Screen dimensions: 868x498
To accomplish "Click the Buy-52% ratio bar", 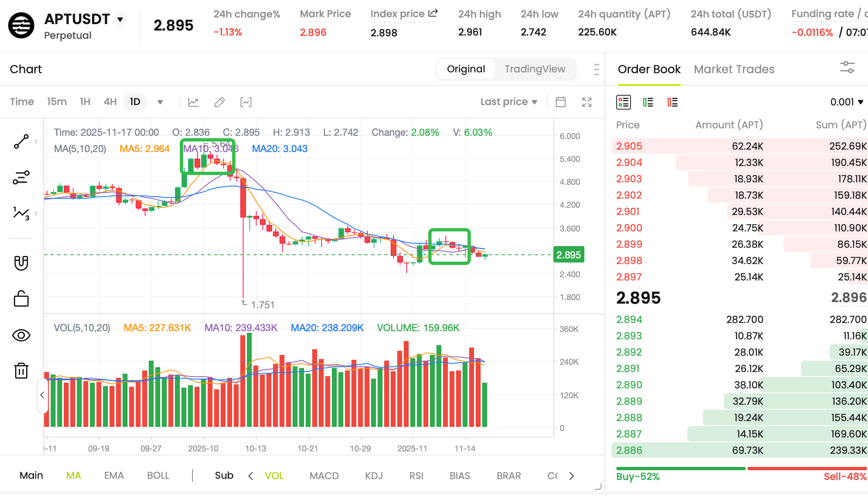I will click(x=680, y=469).
